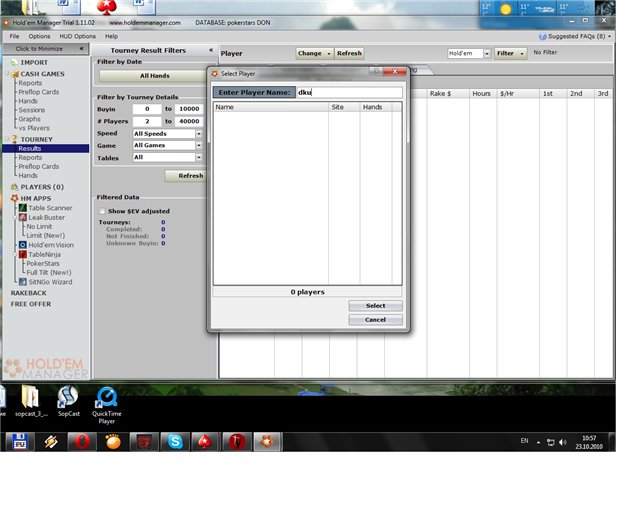This screenshot has height=512, width=640.
Task: Click Refresh in the filters panel
Action: 191,176
